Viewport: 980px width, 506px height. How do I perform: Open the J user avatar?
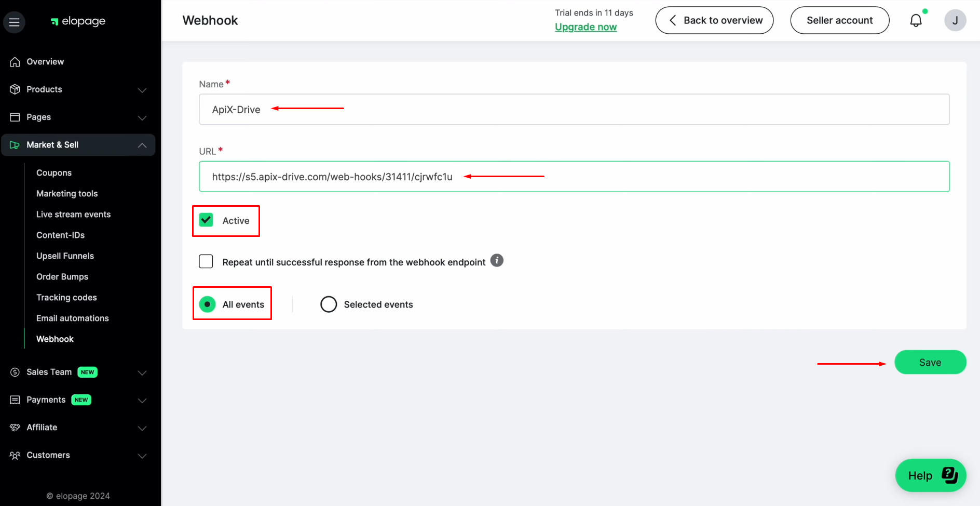point(955,20)
